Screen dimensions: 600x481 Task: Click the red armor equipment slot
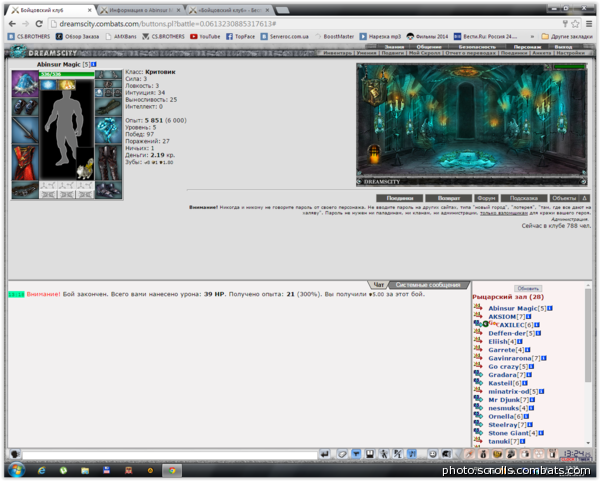(25, 162)
